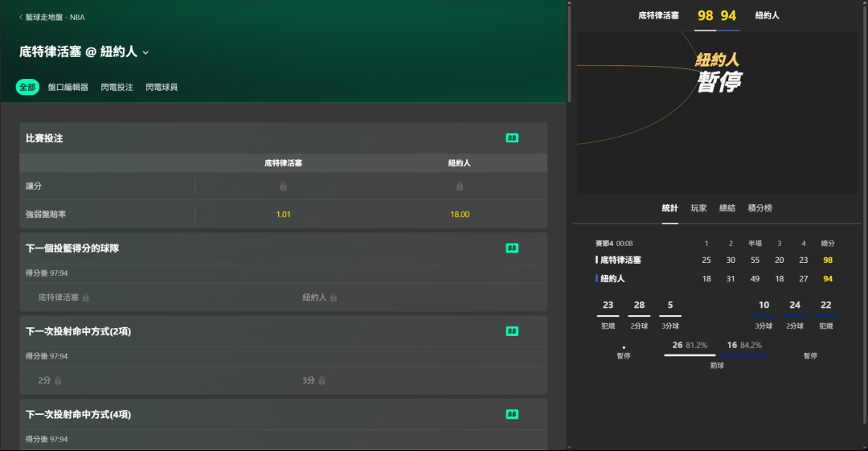Click 底特律活塞 row in scoreboard table

715,260
